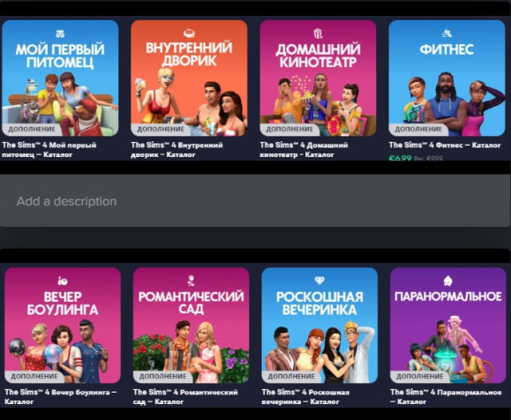
Task: Click the ghost icon above Паранормальное
Action: [448, 281]
